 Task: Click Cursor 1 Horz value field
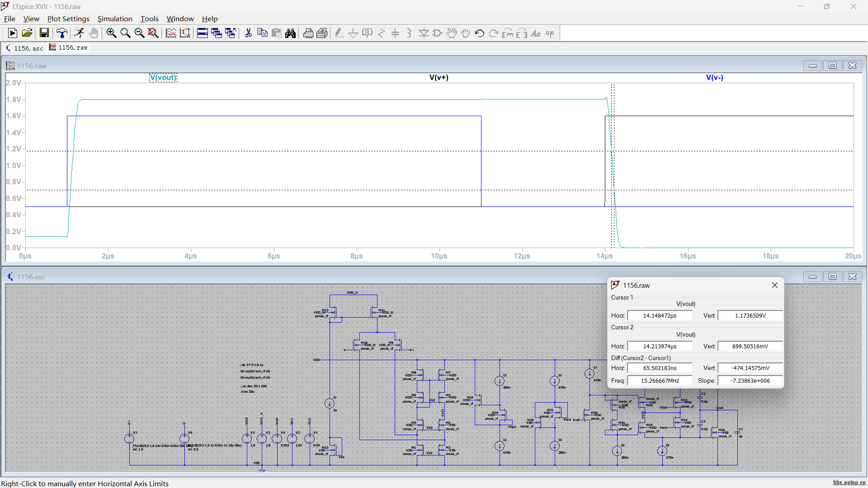(x=660, y=315)
